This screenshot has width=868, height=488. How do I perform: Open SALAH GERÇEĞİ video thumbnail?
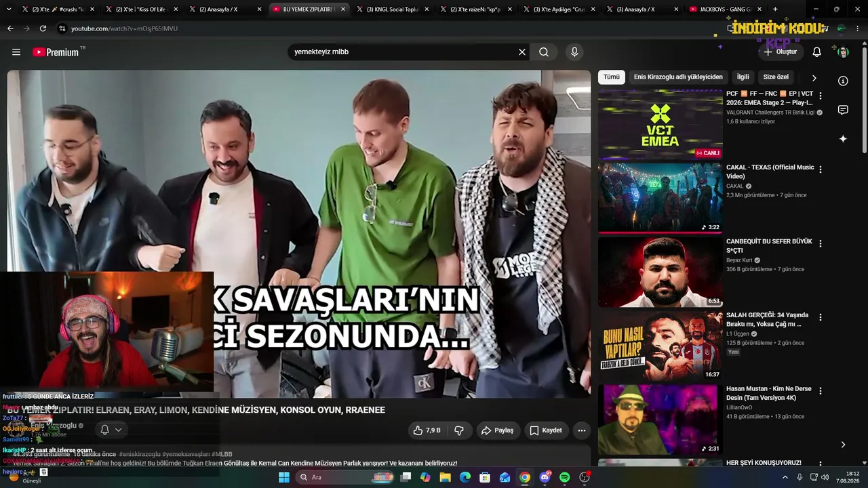pyautogui.click(x=660, y=346)
